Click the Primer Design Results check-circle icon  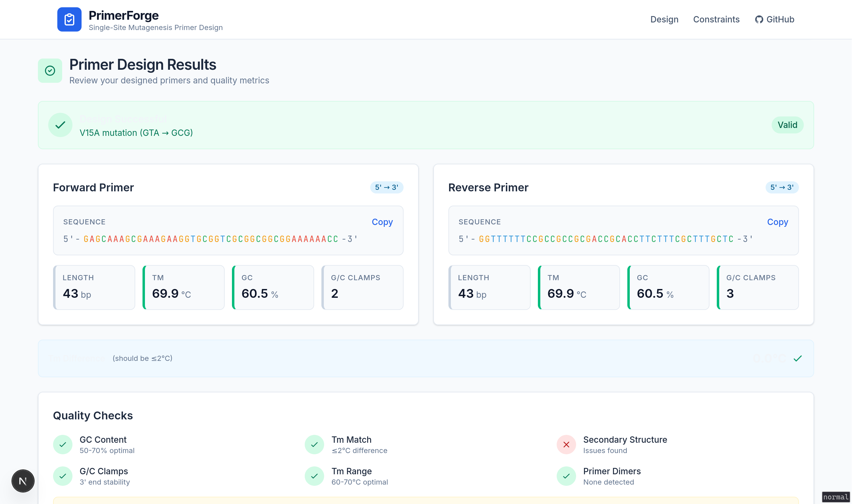click(50, 71)
